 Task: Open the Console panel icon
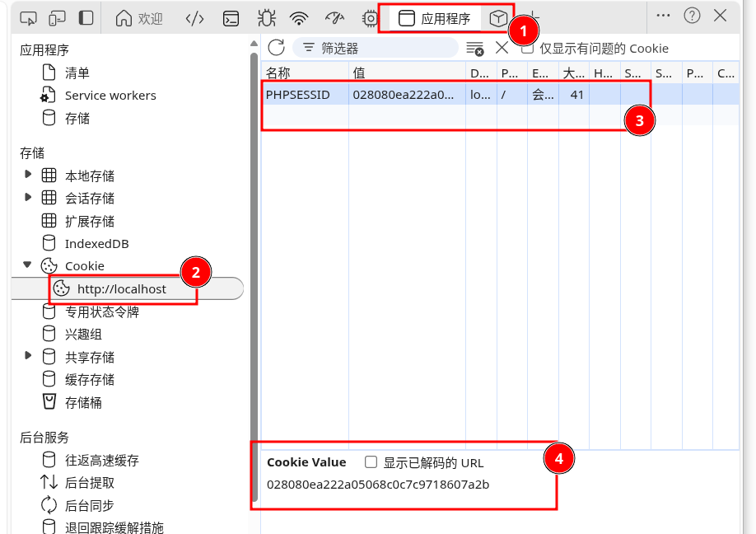coord(231,18)
